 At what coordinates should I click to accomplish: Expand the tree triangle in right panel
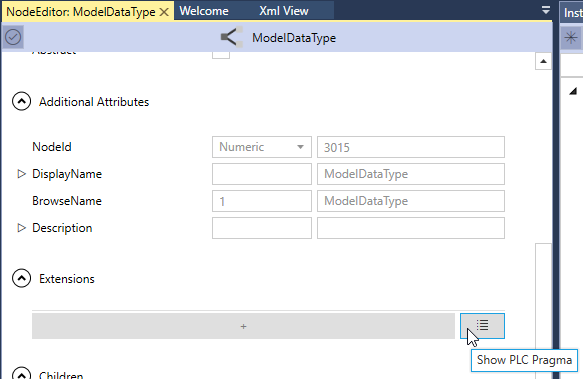click(x=573, y=91)
